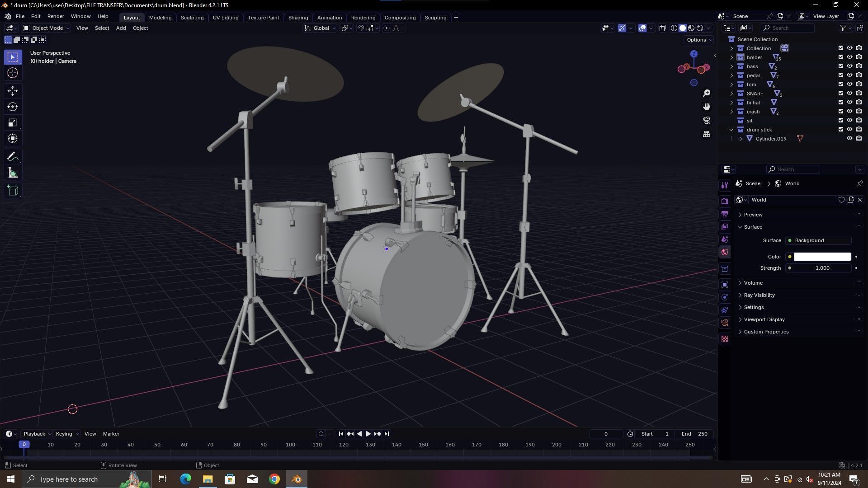
Task: Open the Object properties tab
Action: click(x=725, y=284)
